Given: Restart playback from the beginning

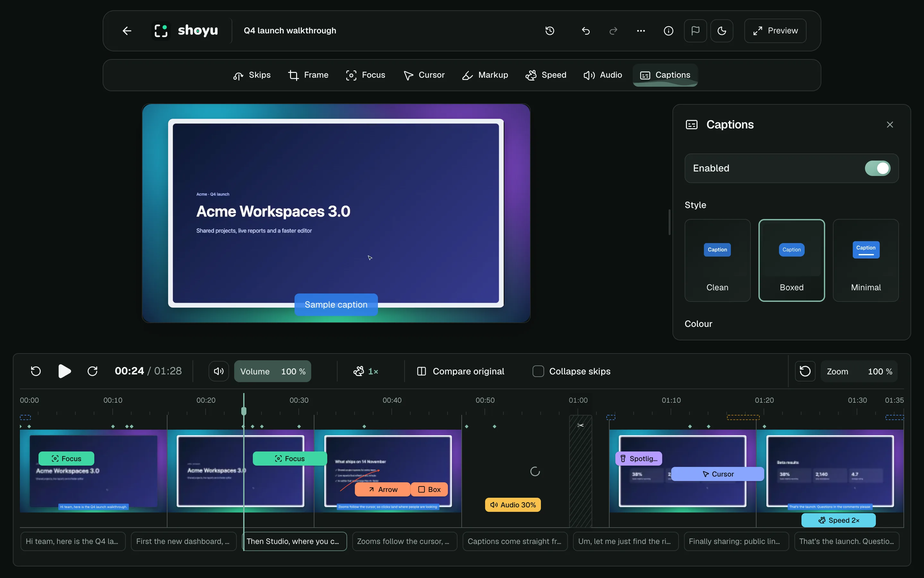Looking at the screenshot, I should click(36, 371).
